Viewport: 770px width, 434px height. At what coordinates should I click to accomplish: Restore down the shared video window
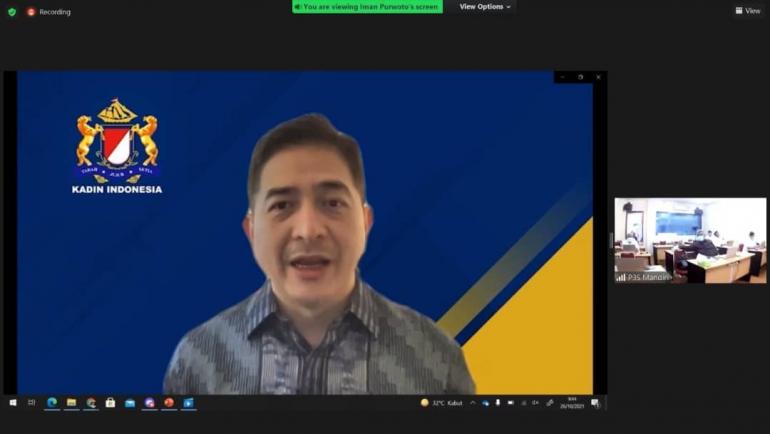coord(580,77)
